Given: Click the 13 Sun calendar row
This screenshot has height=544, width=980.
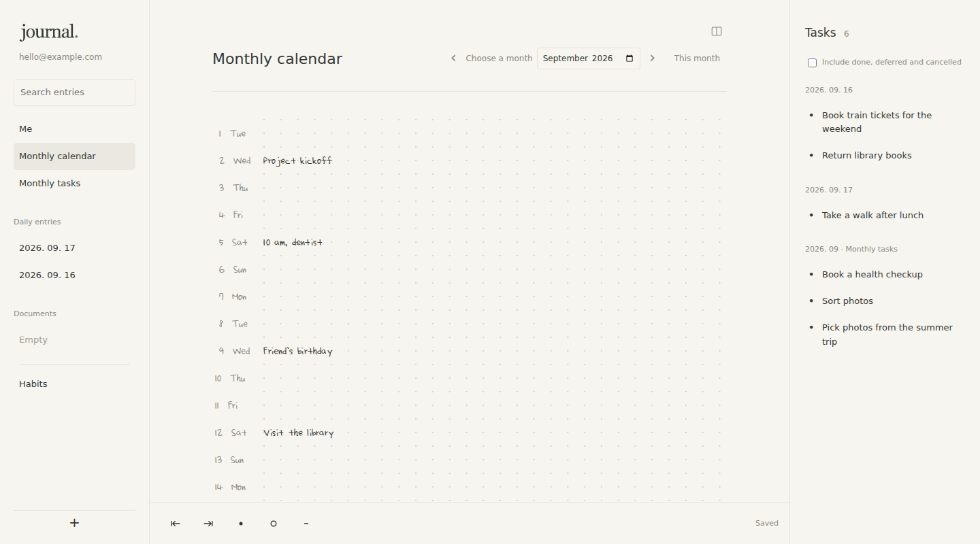Looking at the screenshot, I should point(469,460).
